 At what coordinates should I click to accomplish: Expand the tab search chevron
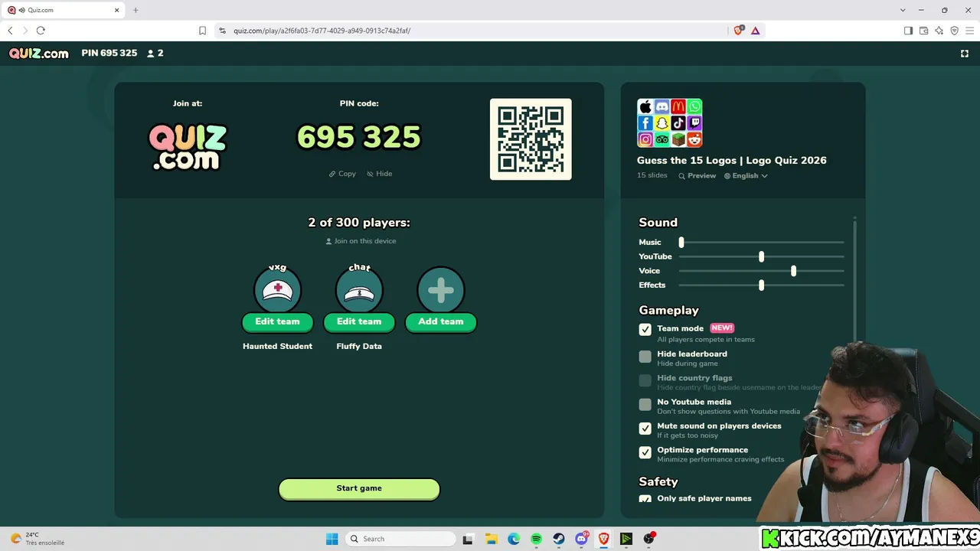903,10
